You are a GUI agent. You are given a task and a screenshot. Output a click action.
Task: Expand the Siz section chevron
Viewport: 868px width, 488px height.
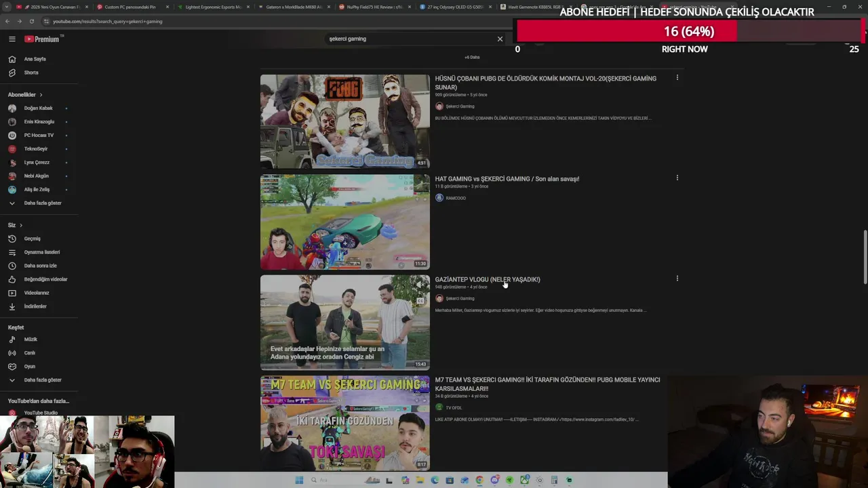tap(21, 225)
